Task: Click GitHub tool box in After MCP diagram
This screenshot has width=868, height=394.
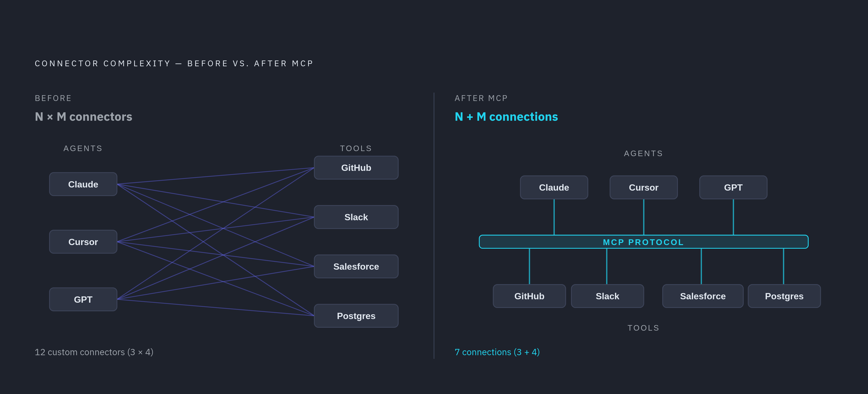Action: point(529,296)
